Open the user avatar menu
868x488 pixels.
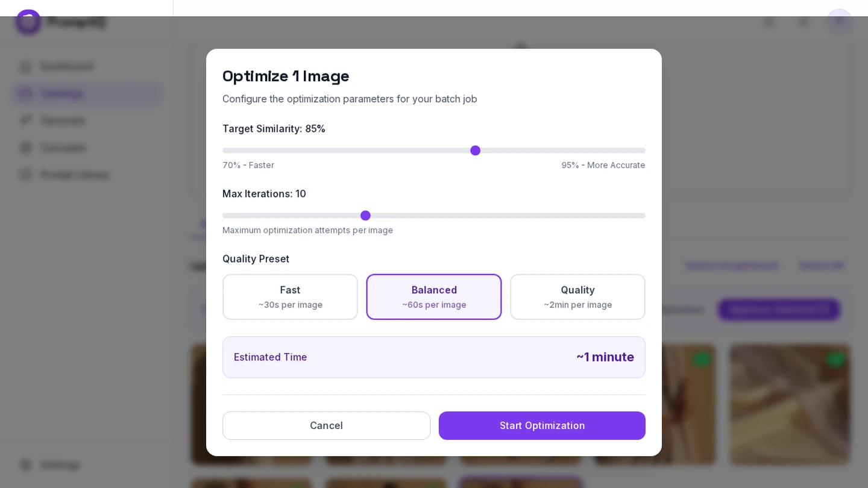(839, 22)
